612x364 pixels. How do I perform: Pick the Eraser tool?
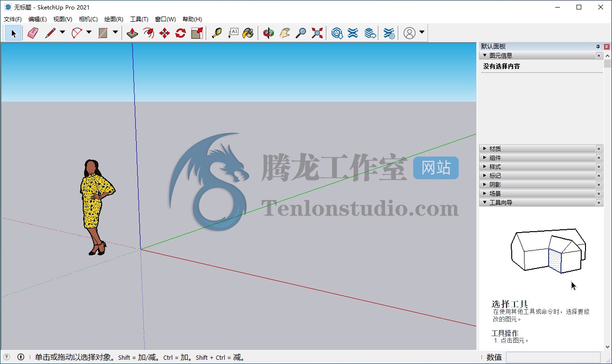tap(32, 33)
